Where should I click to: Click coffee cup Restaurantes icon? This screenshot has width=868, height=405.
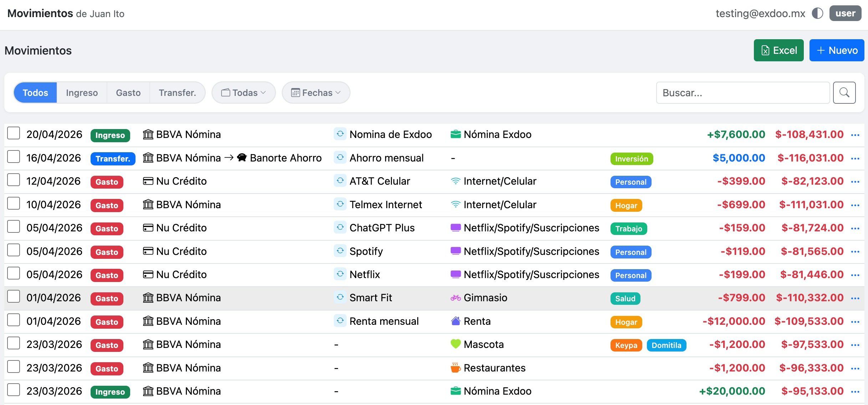click(455, 368)
